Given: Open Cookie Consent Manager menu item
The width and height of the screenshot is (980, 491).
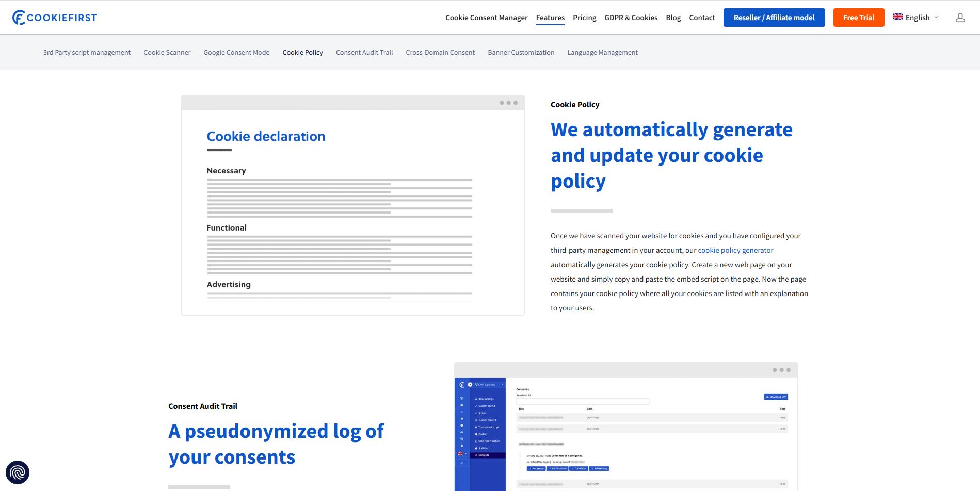Looking at the screenshot, I should click(486, 18).
